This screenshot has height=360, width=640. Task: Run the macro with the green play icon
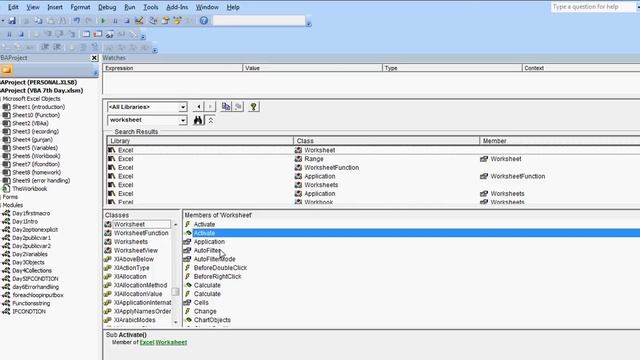[103, 20]
